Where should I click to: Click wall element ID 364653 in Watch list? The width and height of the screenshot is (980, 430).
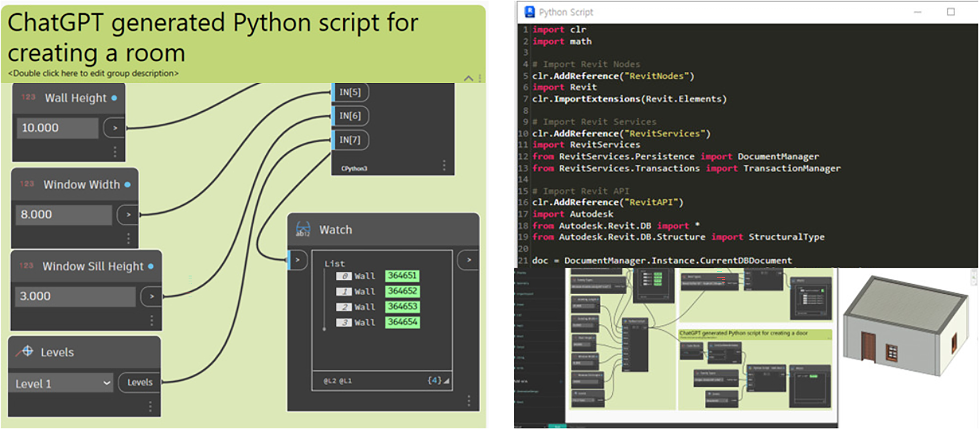(x=402, y=307)
